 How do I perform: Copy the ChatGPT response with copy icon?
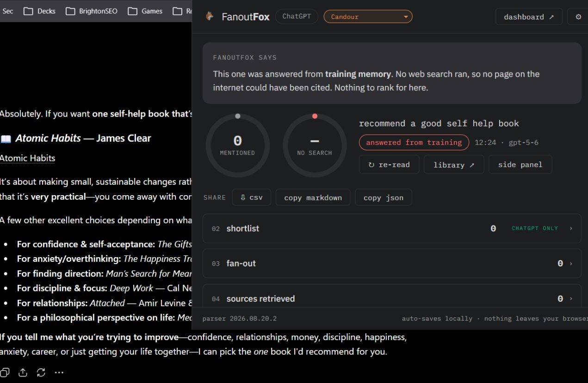pos(5,372)
